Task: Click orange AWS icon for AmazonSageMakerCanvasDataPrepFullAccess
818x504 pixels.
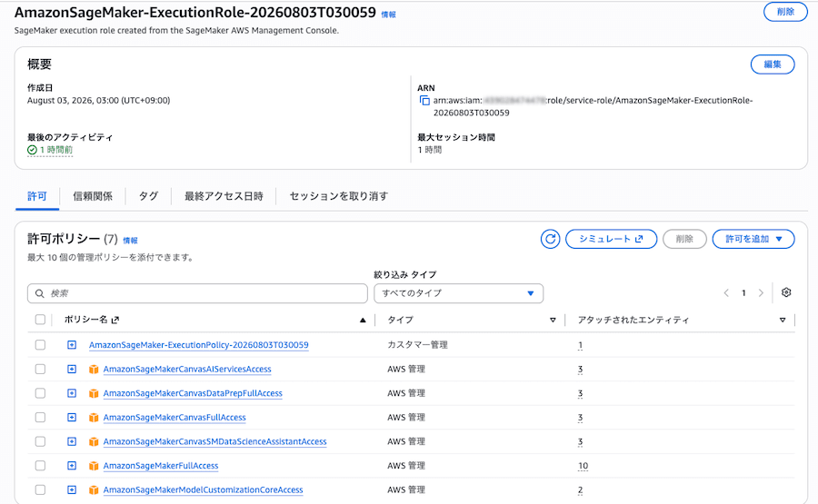Action: [94, 393]
